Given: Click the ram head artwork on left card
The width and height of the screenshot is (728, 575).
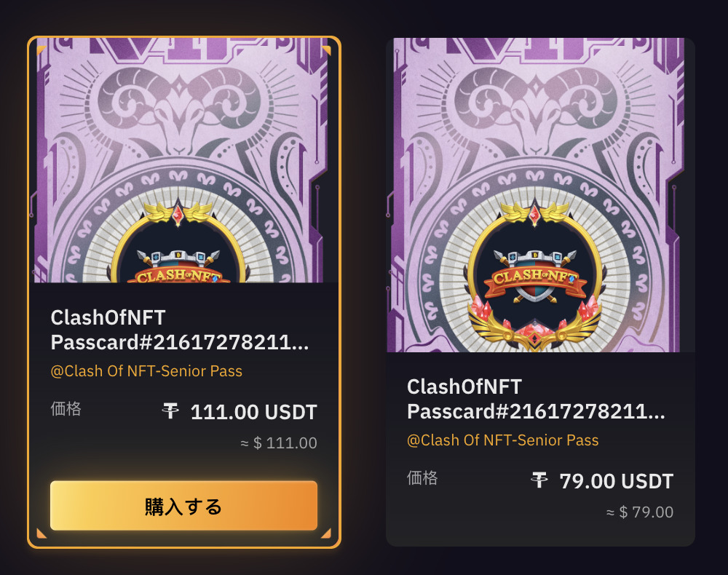Looking at the screenshot, I should click(178, 111).
